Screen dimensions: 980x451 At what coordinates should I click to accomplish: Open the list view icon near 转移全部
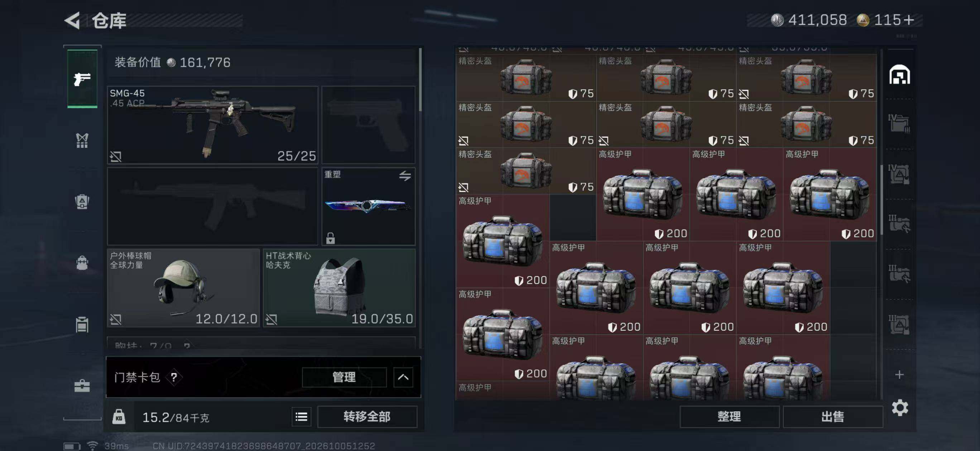pyautogui.click(x=301, y=417)
